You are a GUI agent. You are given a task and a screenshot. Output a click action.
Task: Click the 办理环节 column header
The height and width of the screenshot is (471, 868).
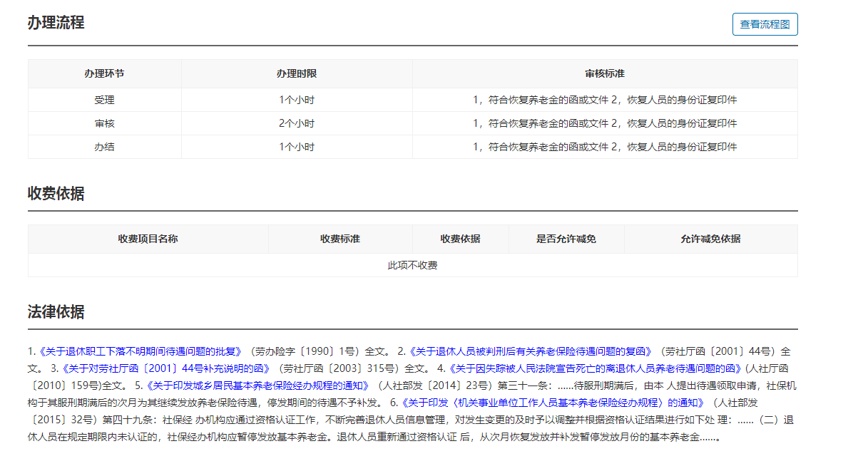coord(104,74)
